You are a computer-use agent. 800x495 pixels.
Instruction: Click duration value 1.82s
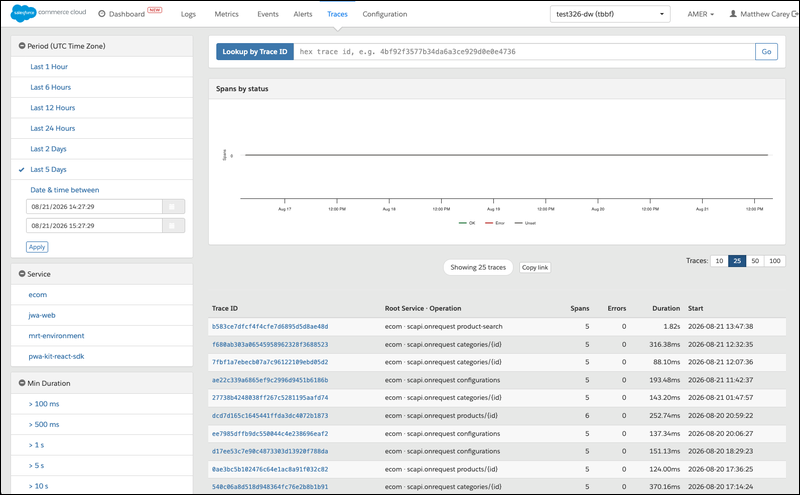[671, 327]
